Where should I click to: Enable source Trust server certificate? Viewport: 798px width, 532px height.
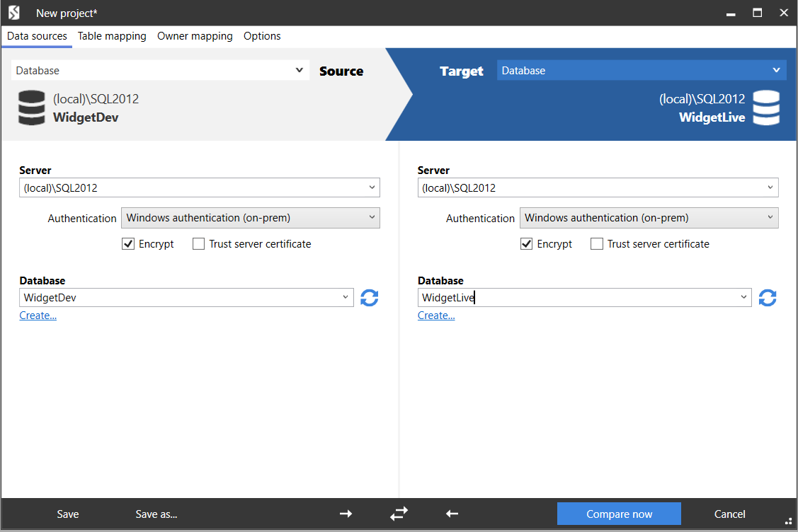(x=199, y=244)
